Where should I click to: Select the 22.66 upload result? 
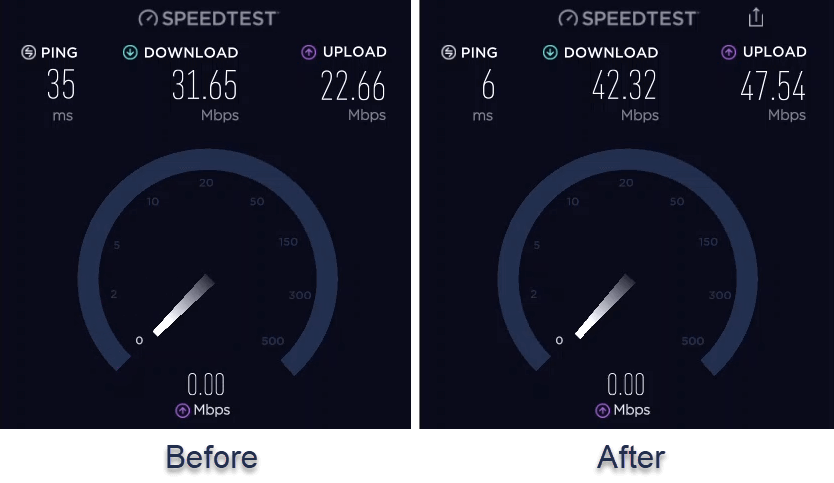pos(353,86)
